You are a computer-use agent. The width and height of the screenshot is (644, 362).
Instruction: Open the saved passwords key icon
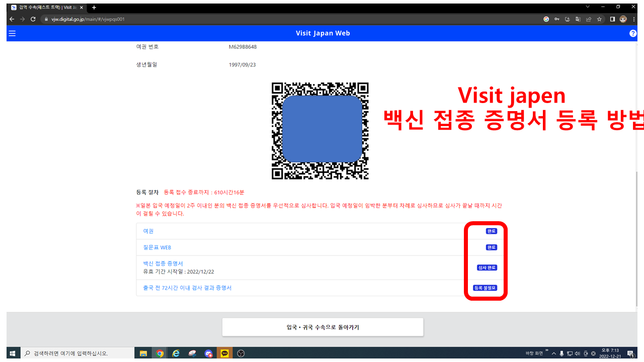click(557, 19)
